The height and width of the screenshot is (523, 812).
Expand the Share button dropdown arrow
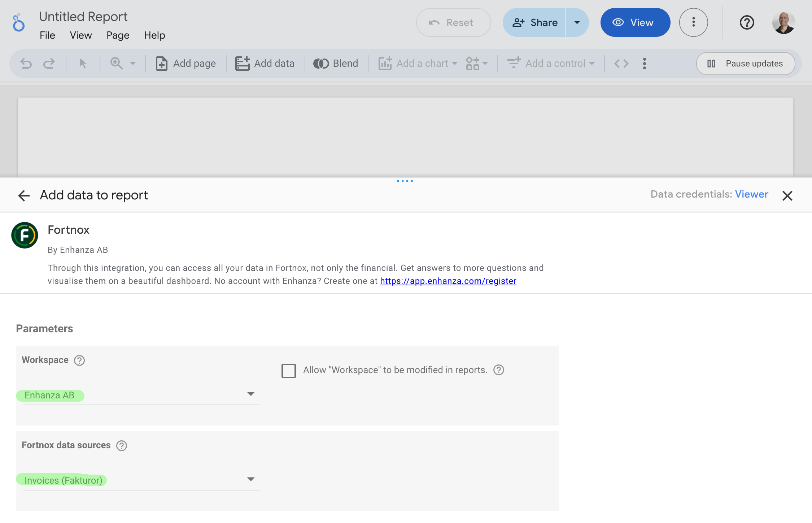click(577, 22)
